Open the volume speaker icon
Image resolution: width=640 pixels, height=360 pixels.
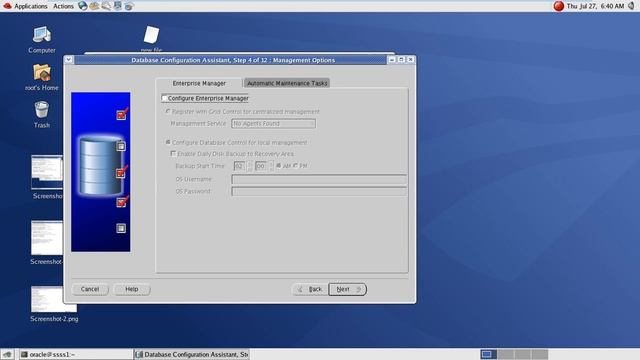click(631, 6)
